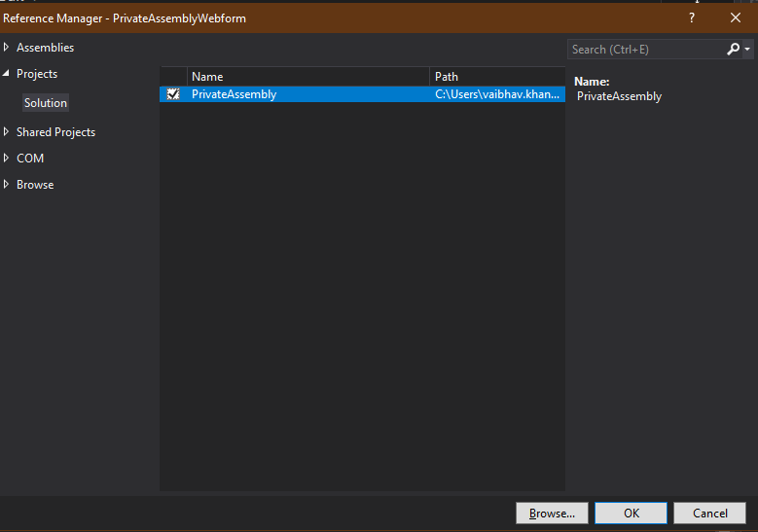The height and width of the screenshot is (532, 758).
Task: Confirm with the OK button
Action: [x=631, y=513]
